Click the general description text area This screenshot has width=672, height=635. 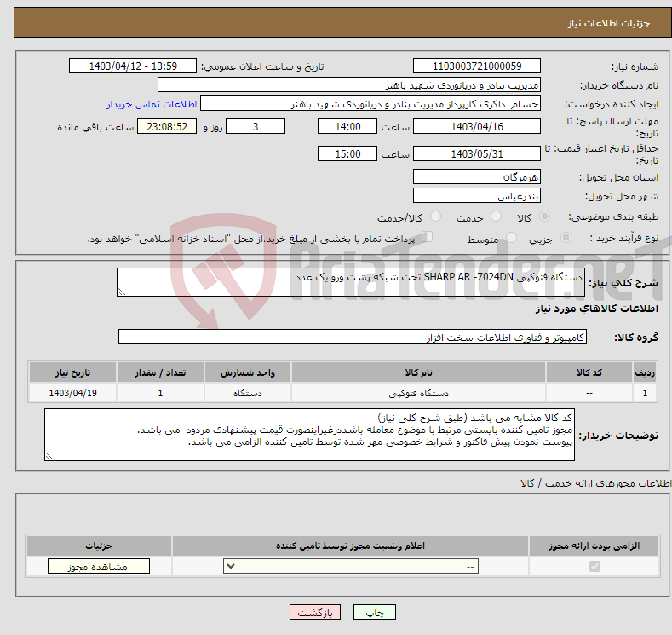click(351, 282)
